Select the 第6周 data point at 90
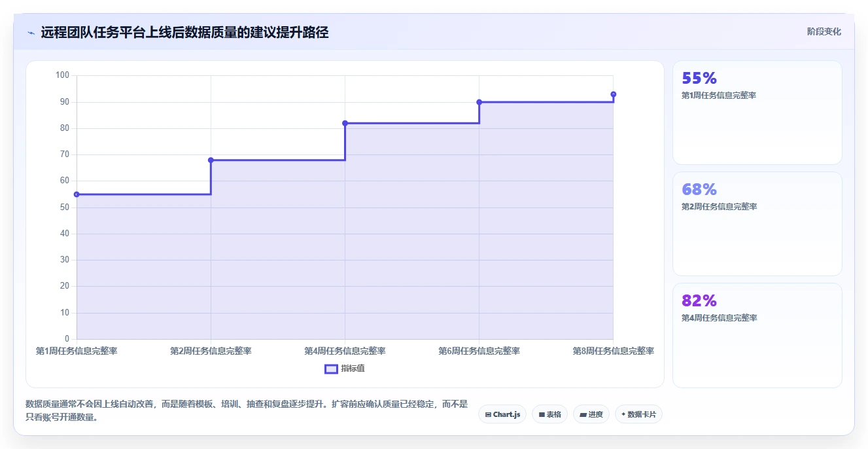Screen dimensions: 868x449 (479, 102)
